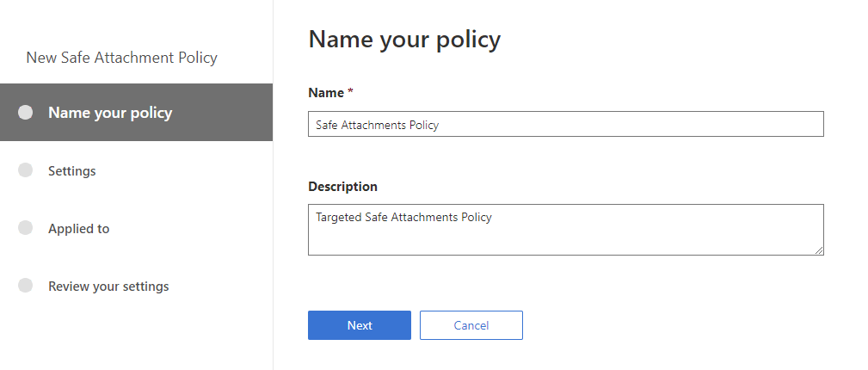This screenshot has height=370, width=868.
Task: Grab the Description box resize handle
Action: tap(819, 250)
